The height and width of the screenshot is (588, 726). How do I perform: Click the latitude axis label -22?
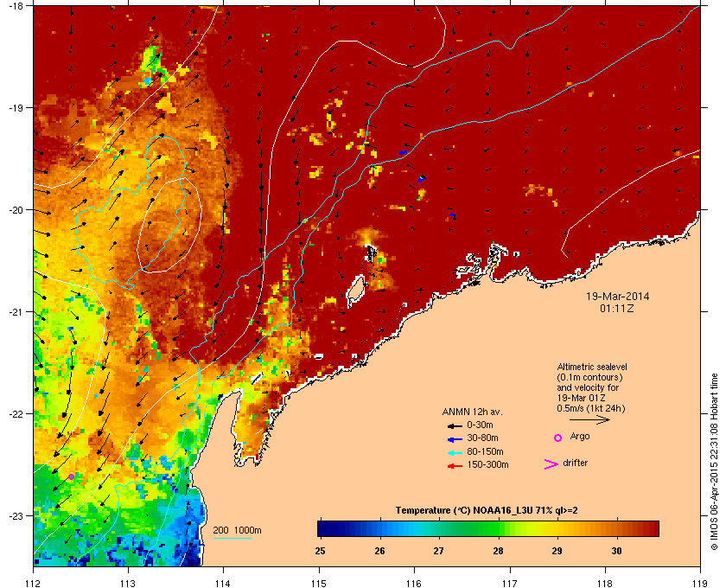pyautogui.click(x=16, y=414)
